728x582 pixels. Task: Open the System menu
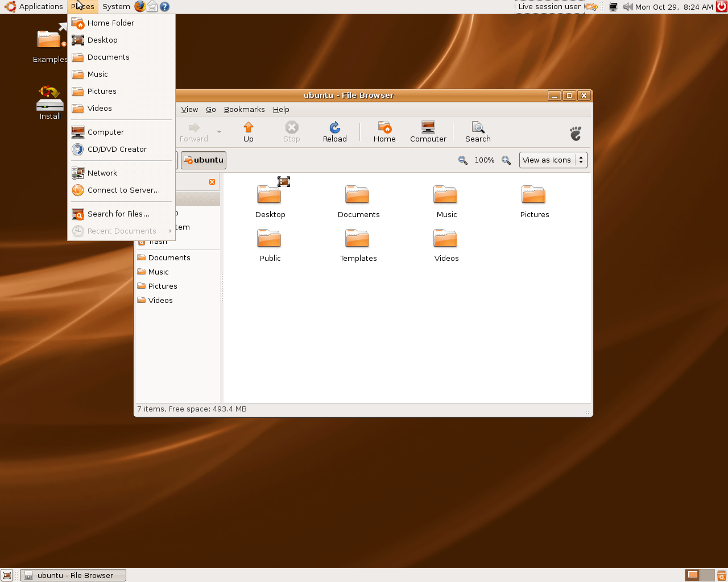coord(116,7)
